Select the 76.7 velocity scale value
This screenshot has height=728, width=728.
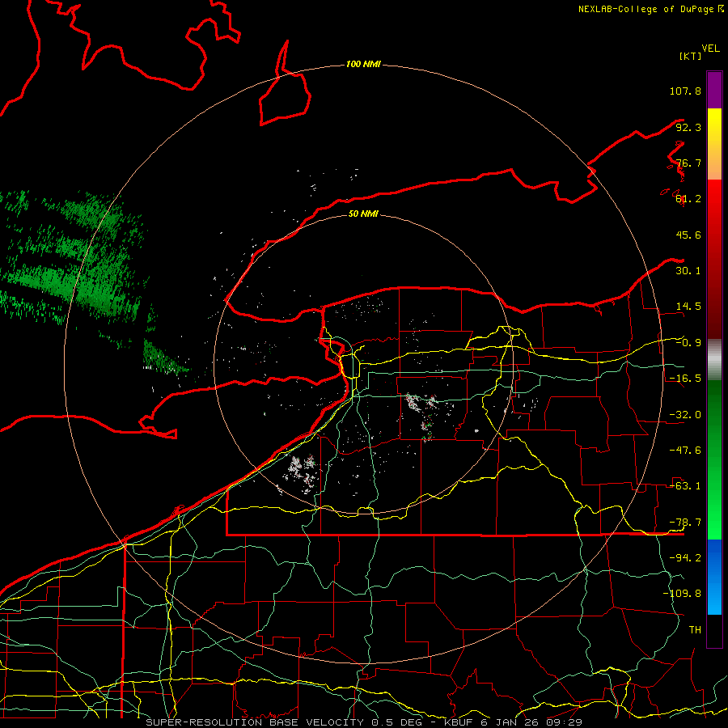point(688,163)
